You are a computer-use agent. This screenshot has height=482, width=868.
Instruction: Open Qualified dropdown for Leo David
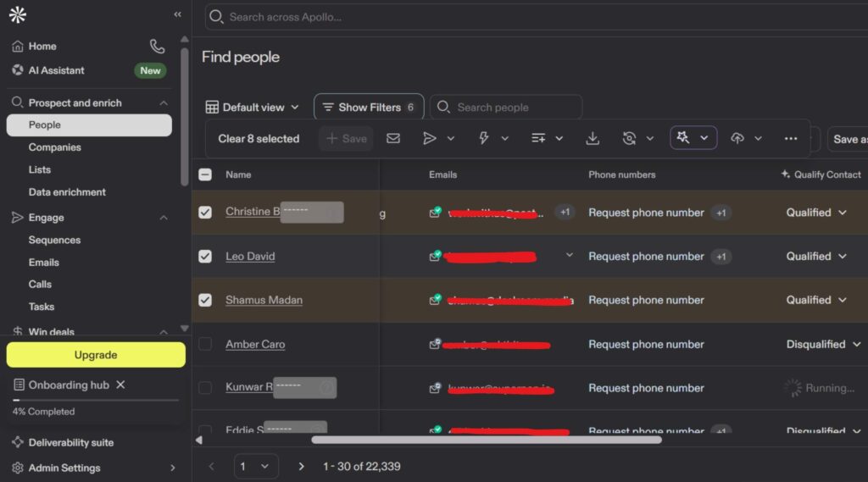click(816, 256)
